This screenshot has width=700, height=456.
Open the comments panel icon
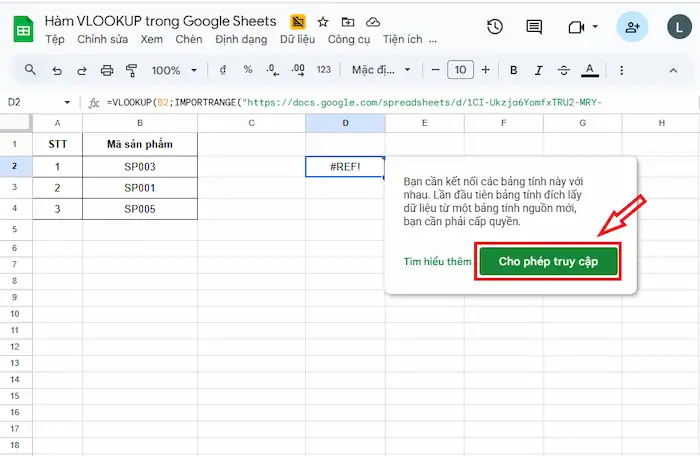534,27
